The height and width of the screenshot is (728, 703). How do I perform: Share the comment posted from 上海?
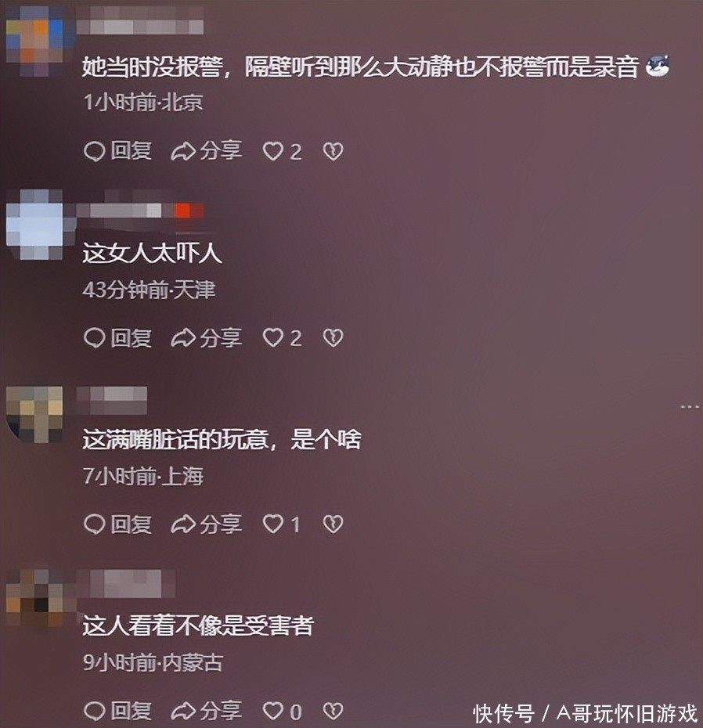point(206,524)
